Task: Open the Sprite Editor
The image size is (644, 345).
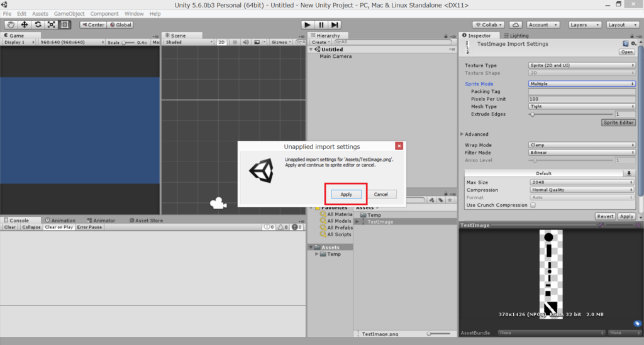Action: [x=618, y=123]
